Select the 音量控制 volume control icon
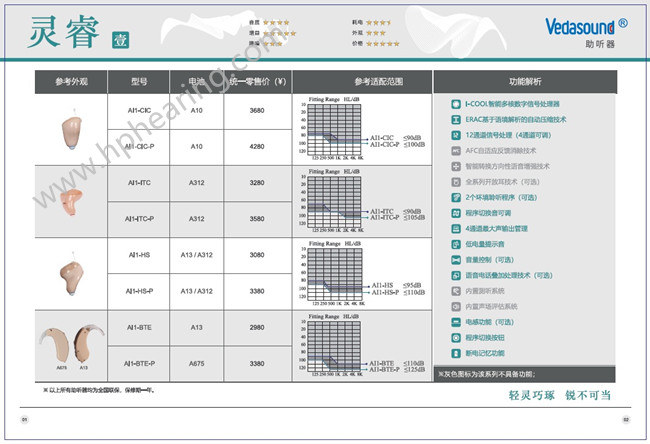650x444 pixels. pos(456,260)
